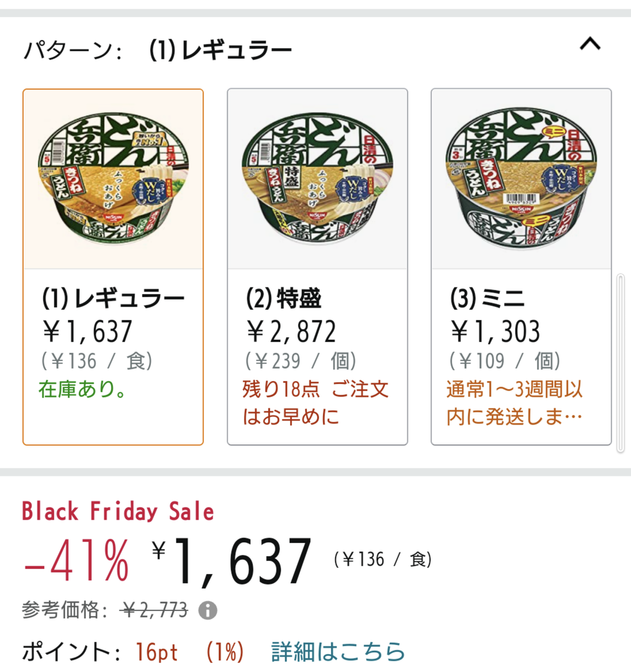This screenshot has width=631, height=672.
Task: Click the Black Friday Sale label
Action: coord(118,511)
